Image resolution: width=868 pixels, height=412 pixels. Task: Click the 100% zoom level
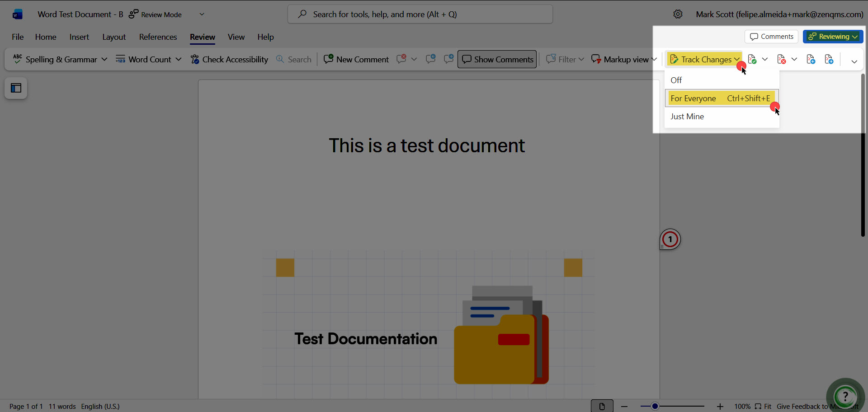pos(742,407)
